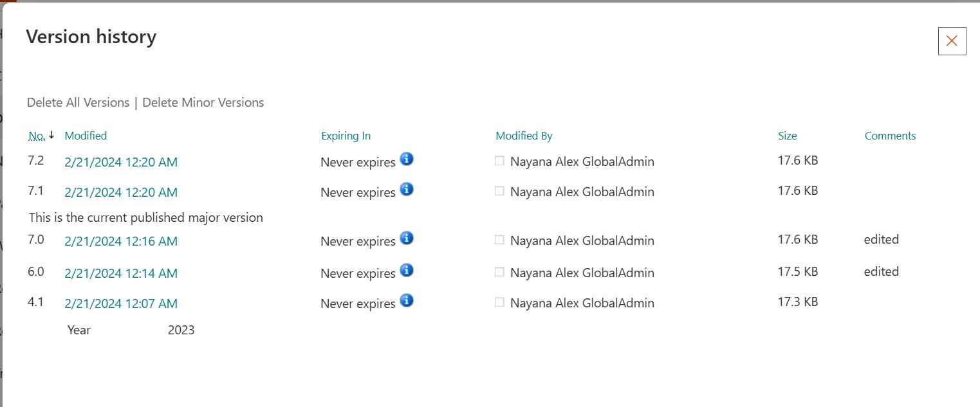
Task: Click the info icon for version 7.1
Action: 407,189
